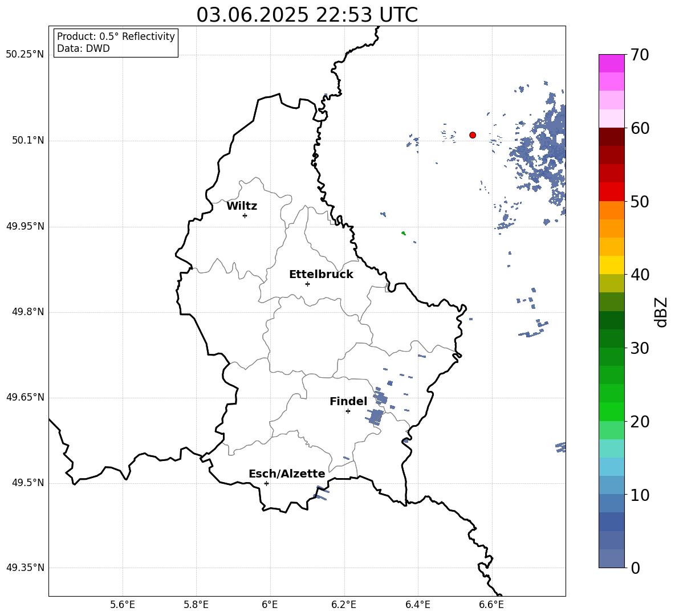This screenshot has width=675, height=616.
Task: Click the colorbar 70 tick value
Action: (x=639, y=55)
